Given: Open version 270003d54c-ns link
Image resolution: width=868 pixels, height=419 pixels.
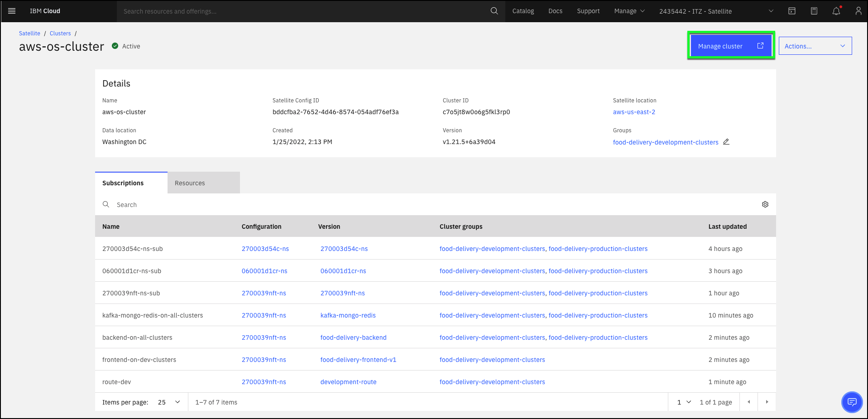Looking at the screenshot, I should [344, 249].
